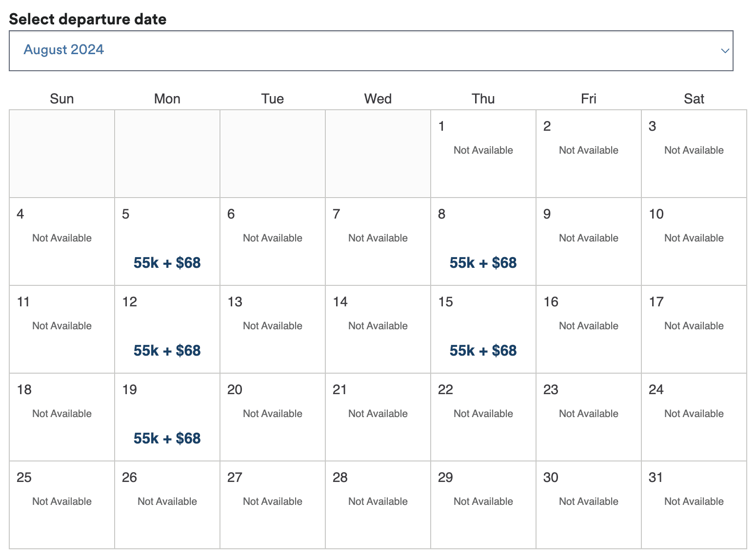Choose August 8 fare 55k + $68
The image size is (756, 560).
pos(483,263)
